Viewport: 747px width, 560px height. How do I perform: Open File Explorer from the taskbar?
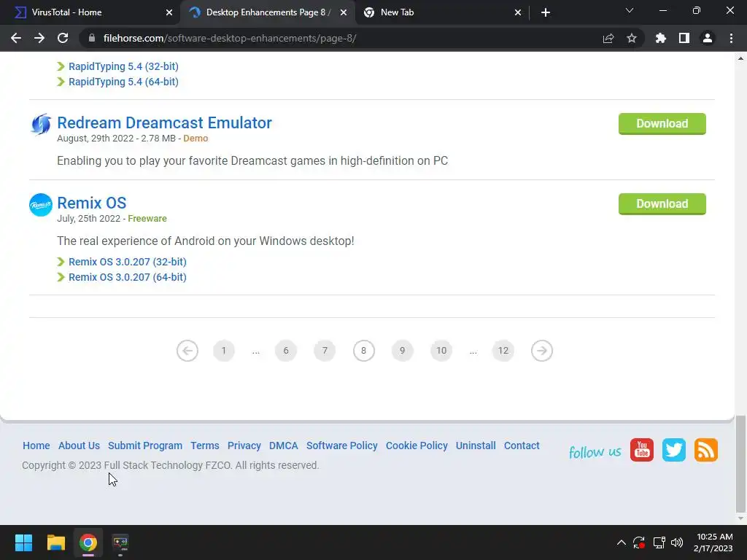(x=55, y=542)
